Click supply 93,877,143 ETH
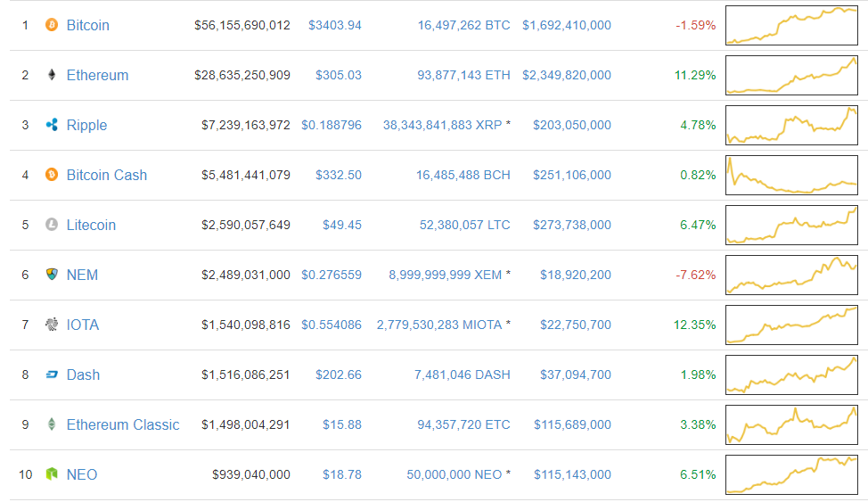868x502 pixels. click(464, 76)
